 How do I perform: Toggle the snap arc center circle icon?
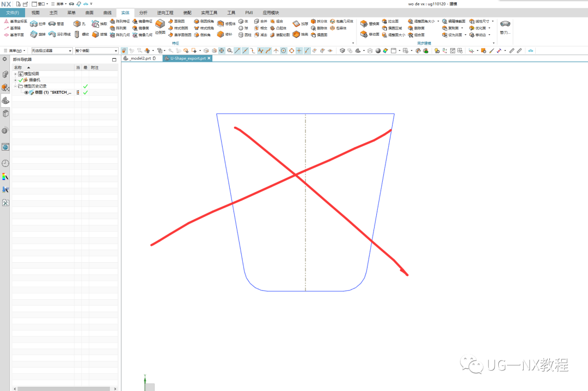click(x=284, y=51)
